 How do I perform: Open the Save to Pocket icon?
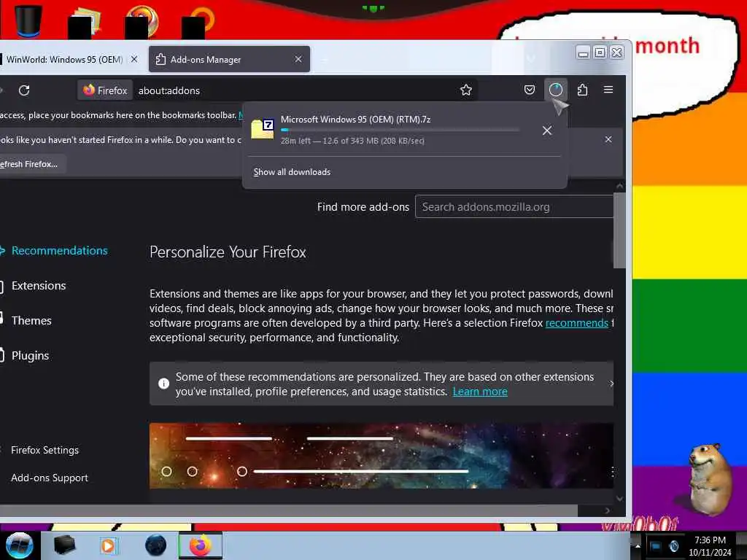pyautogui.click(x=530, y=90)
